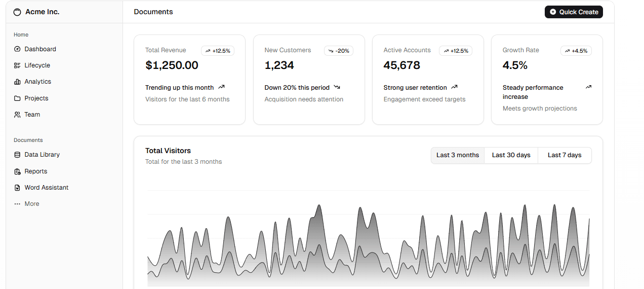Open the Word Assistant menu item
The image size is (644, 289).
[47, 188]
